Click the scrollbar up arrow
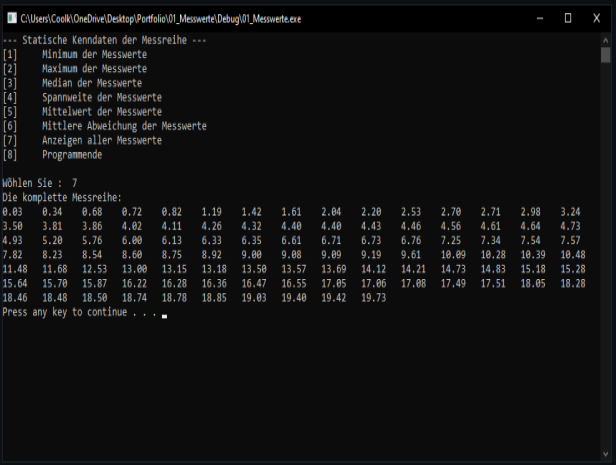 (x=606, y=40)
